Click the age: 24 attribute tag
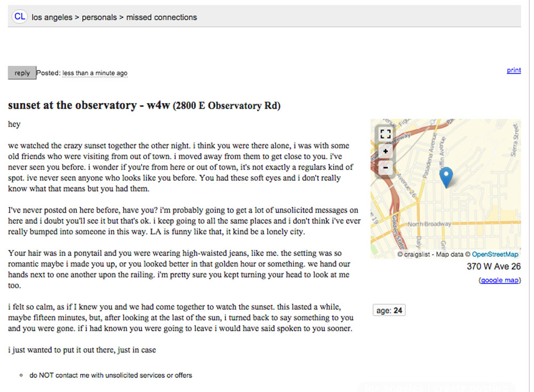This screenshot has height=392, width=534. 389,310
